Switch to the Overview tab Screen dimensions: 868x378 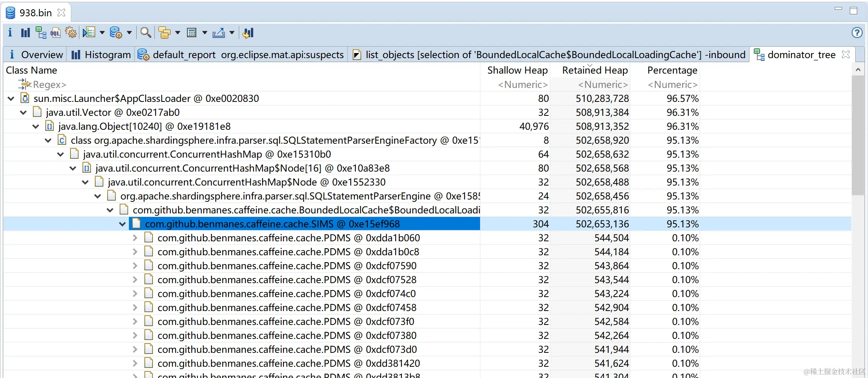pyautogui.click(x=36, y=55)
